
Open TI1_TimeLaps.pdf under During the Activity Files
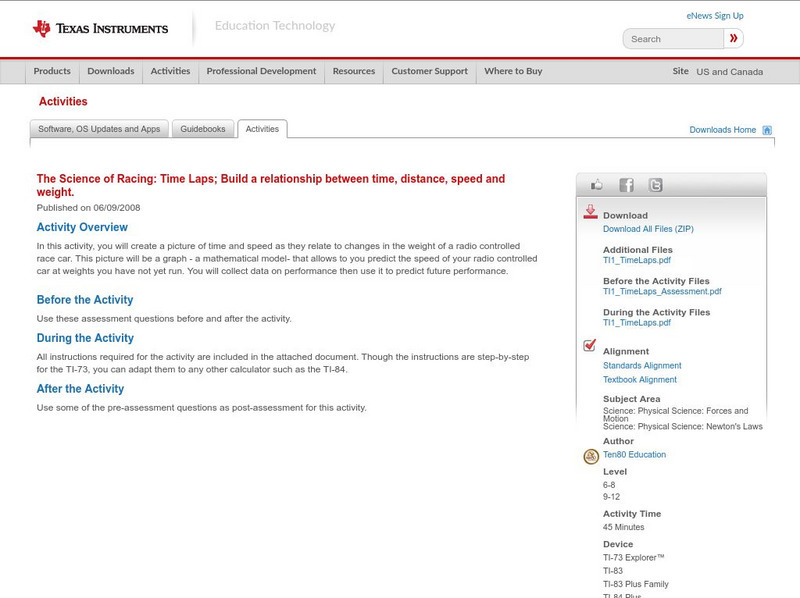(637, 322)
